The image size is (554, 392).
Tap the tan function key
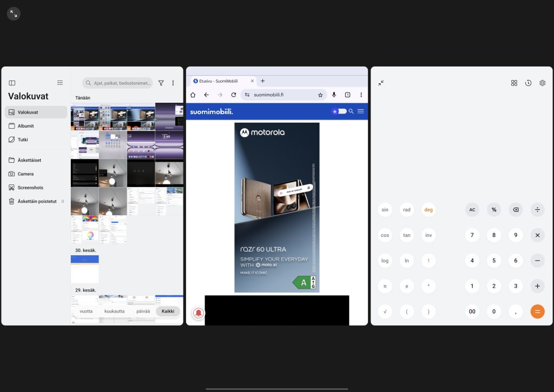(x=407, y=235)
